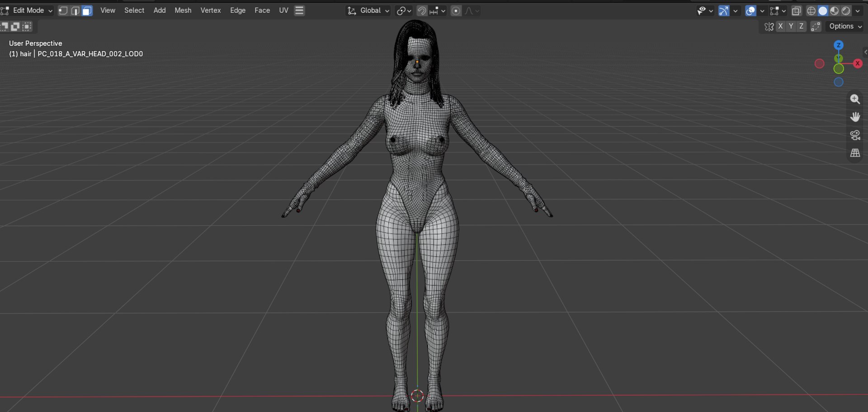Enable Y axis mirror
Viewport: 868px width, 412px height.
pos(791,27)
